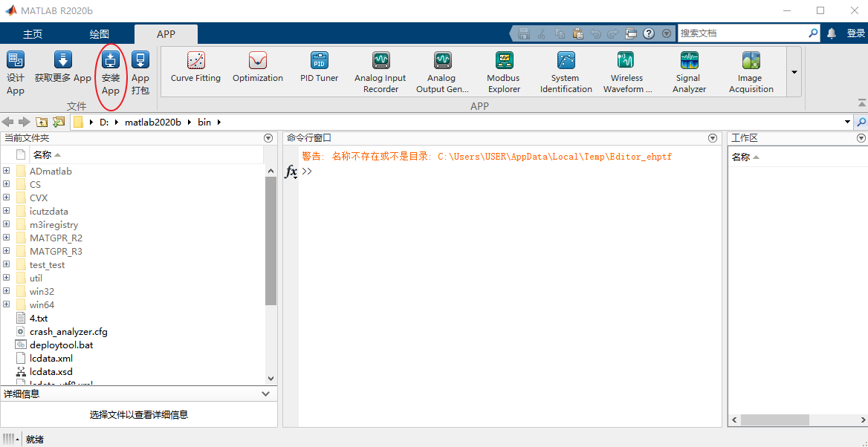Viewport: 868px width, 447px height.
Task: Launch the Wireless Waveform app
Action: (627, 73)
